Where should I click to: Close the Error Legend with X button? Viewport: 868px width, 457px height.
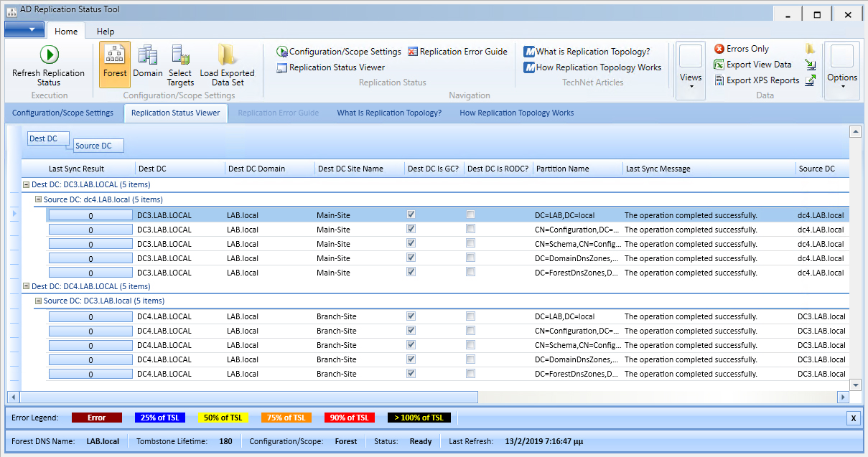(x=853, y=418)
